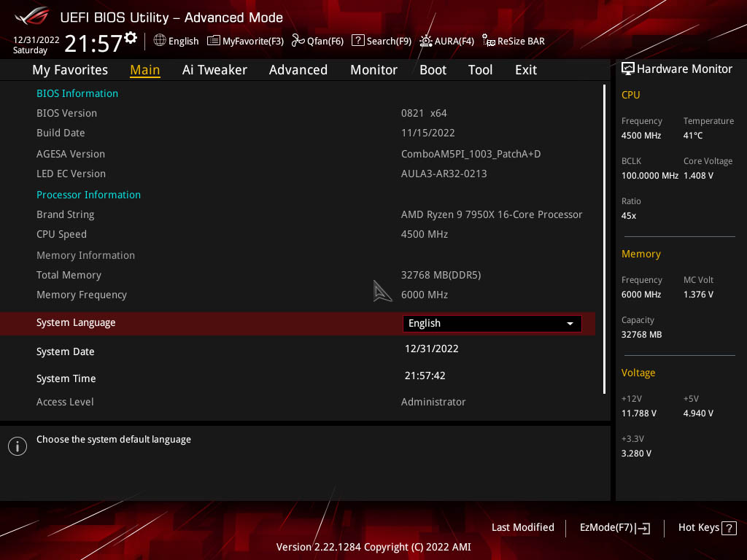The height and width of the screenshot is (560, 747).
Task: Click the +5V 4.940 V reading
Action: [x=698, y=413]
